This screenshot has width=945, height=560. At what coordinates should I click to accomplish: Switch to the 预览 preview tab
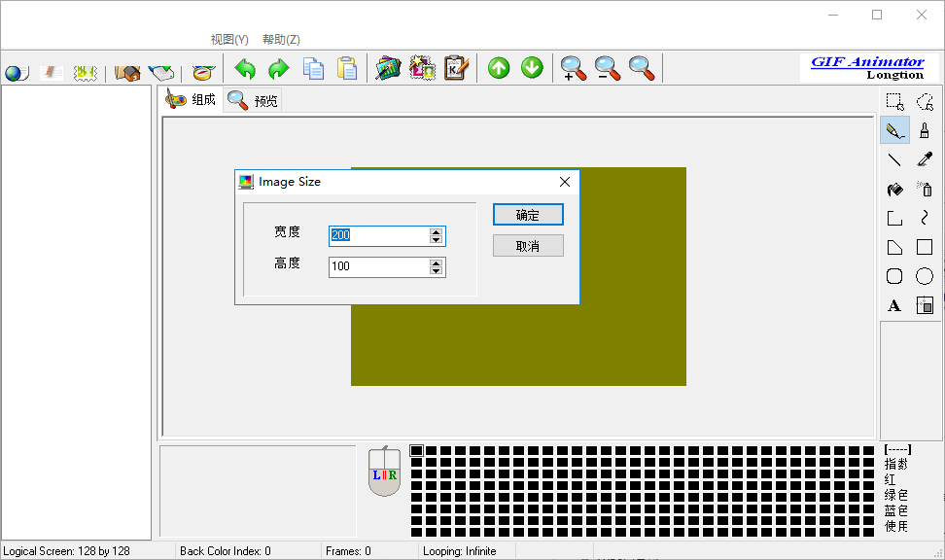pyautogui.click(x=254, y=100)
